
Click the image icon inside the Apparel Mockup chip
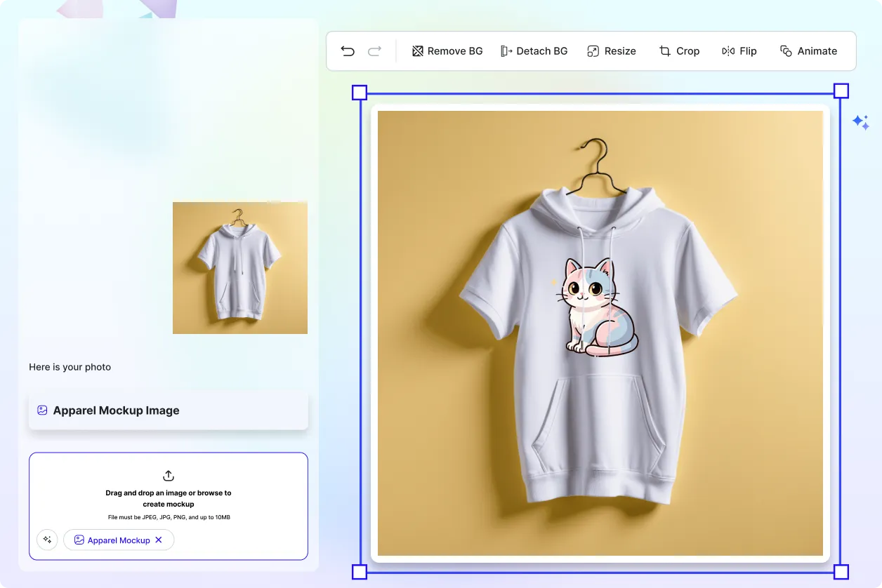tap(79, 540)
